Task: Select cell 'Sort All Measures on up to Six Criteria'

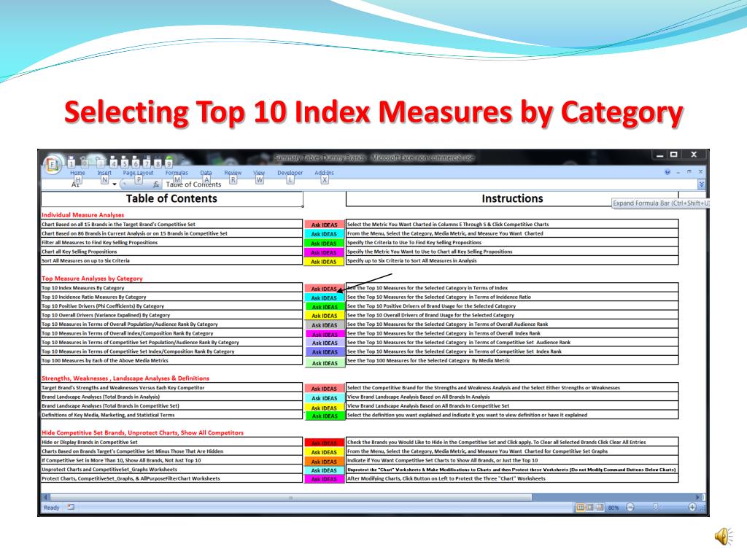Action: [172, 261]
